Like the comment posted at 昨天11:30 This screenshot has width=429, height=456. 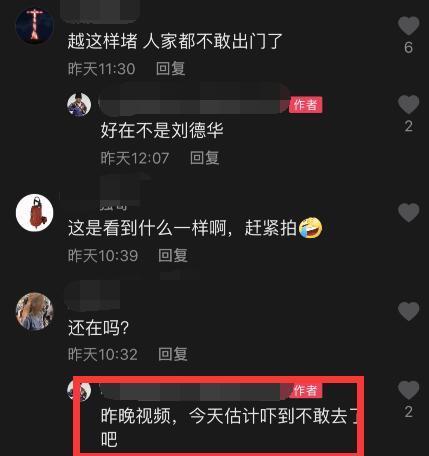(x=408, y=26)
